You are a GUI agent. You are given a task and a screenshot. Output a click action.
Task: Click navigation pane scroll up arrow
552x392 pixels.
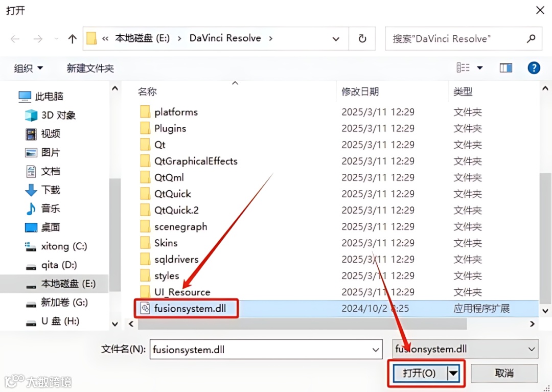(115, 88)
